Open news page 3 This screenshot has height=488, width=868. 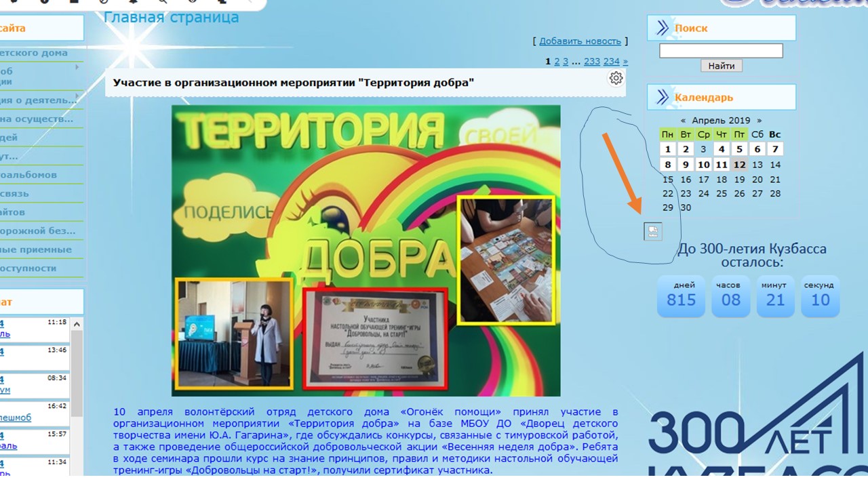pos(566,62)
